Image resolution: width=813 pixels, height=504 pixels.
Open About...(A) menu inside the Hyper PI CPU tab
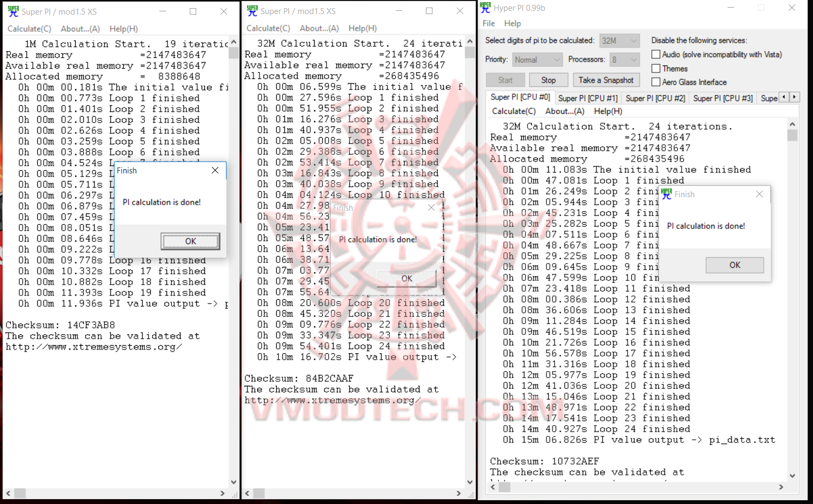coord(565,111)
